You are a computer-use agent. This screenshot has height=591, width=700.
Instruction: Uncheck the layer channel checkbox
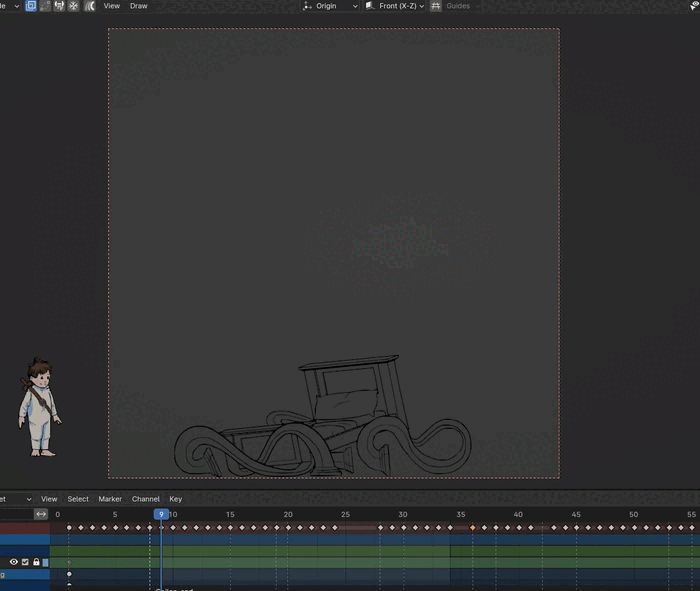pos(25,562)
